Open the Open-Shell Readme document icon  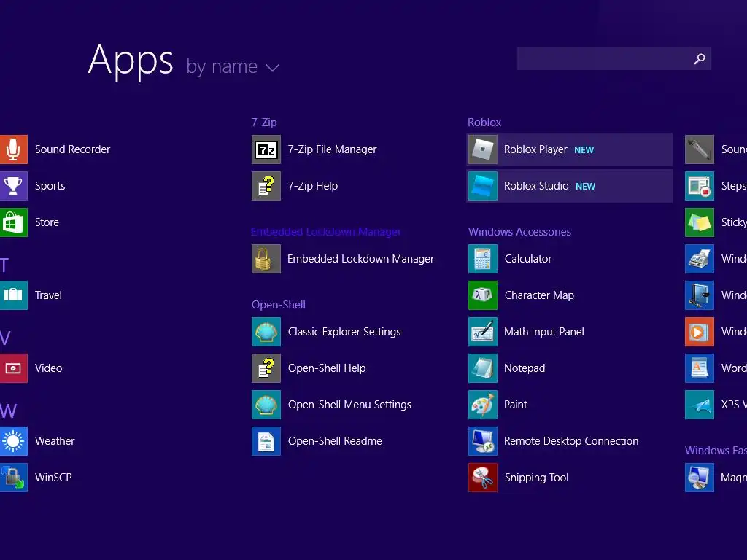(x=266, y=441)
